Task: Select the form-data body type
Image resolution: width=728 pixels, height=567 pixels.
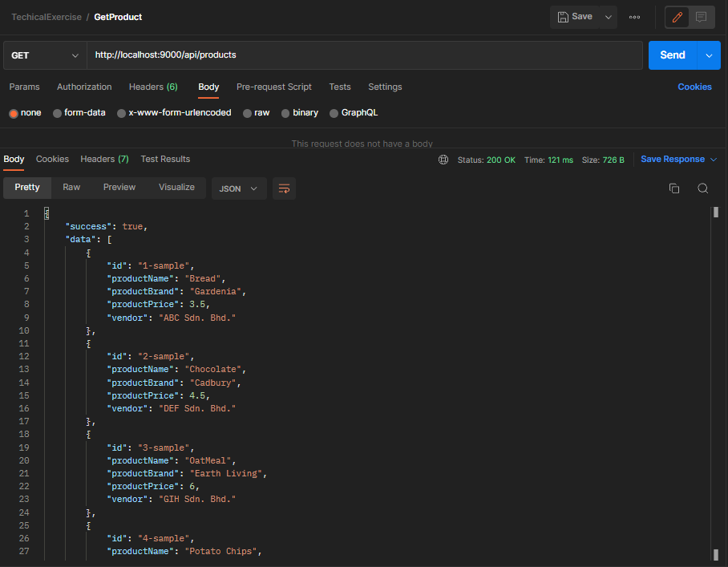Action: coord(79,112)
